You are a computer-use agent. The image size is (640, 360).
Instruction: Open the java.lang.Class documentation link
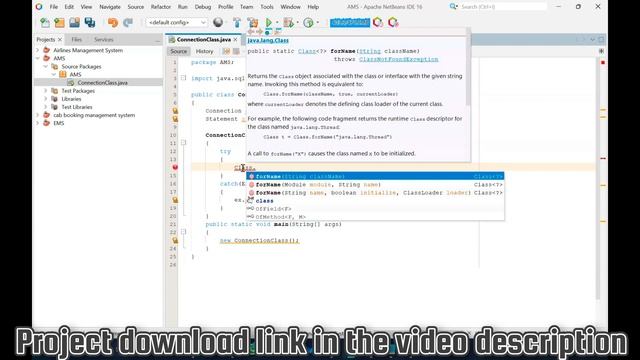[268, 40]
